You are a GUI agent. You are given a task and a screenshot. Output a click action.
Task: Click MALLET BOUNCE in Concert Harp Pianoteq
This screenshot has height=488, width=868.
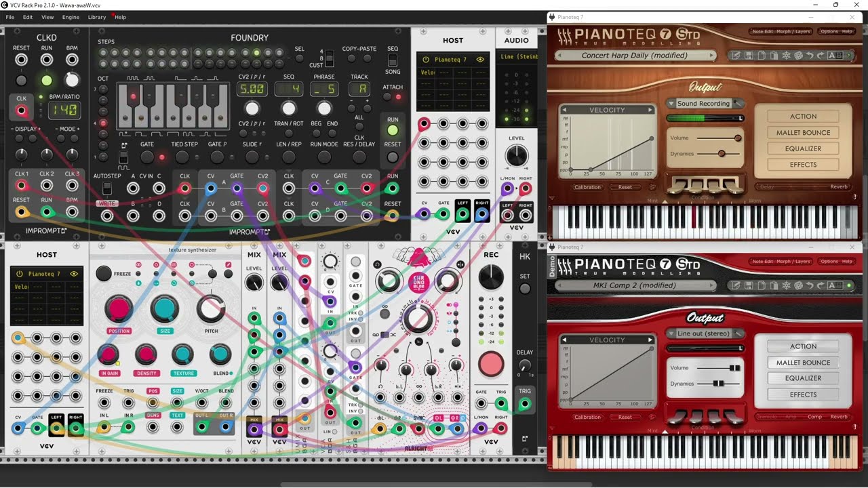point(803,133)
